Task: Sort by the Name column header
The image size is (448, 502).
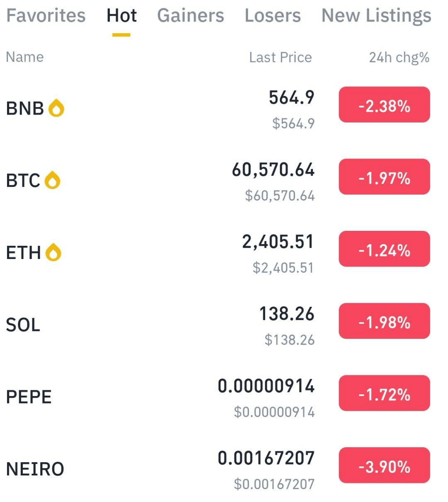Action: [x=25, y=57]
